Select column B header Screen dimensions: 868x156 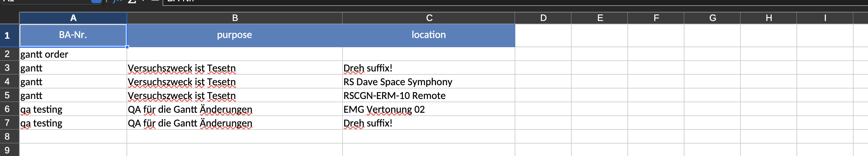(x=234, y=18)
